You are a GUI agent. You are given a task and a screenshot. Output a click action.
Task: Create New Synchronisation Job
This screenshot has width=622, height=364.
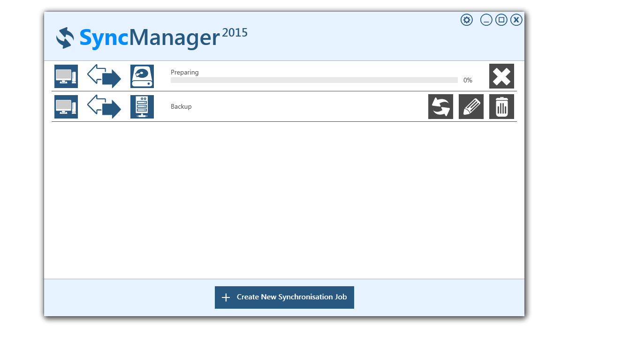click(284, 297)
